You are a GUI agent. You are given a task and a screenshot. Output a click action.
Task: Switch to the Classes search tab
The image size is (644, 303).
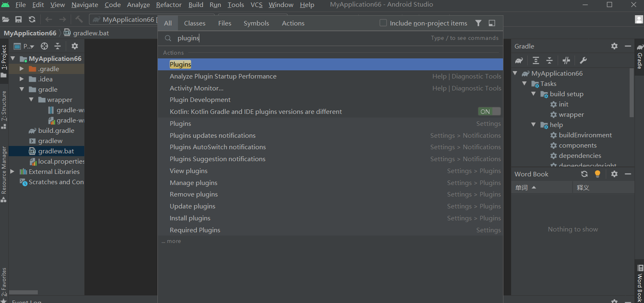point(195,23)
